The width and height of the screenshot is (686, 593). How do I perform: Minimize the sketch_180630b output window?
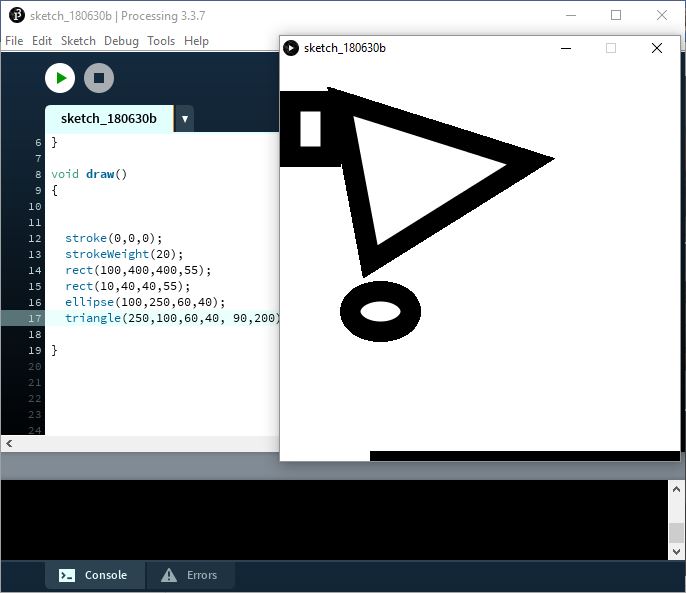566,48
